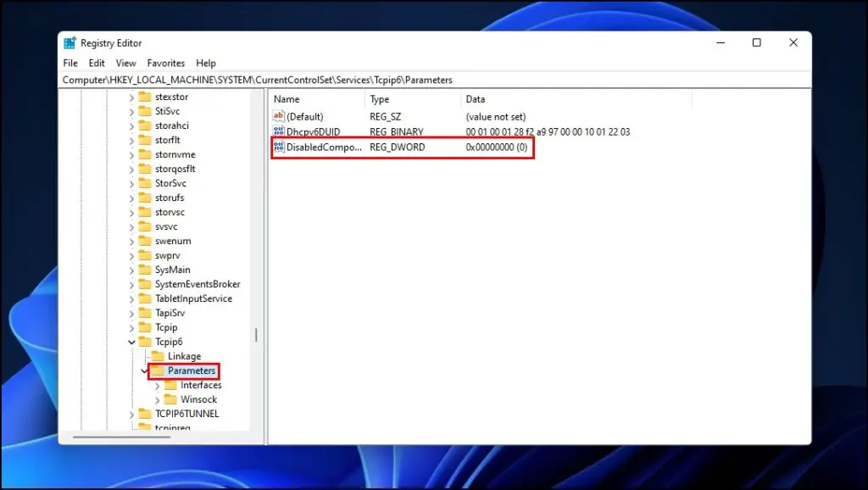Image resolution: width=868 pixels, height=490 pixels.
Task: Click the (Default) string value icon
Action: 278,116
